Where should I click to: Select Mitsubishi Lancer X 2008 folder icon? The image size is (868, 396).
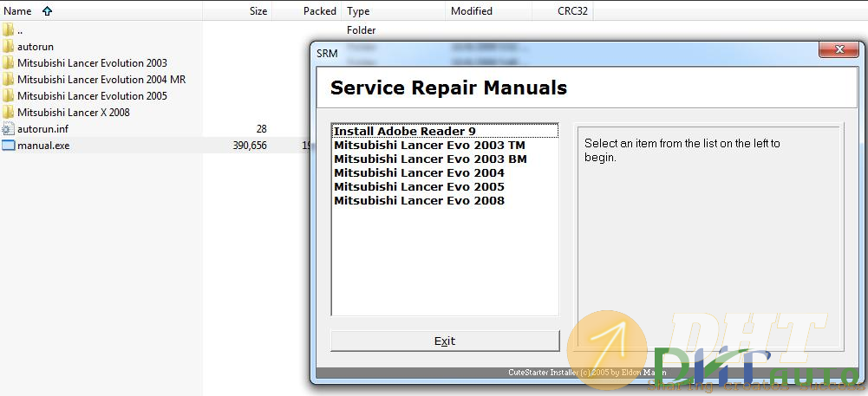coord(8,112)
